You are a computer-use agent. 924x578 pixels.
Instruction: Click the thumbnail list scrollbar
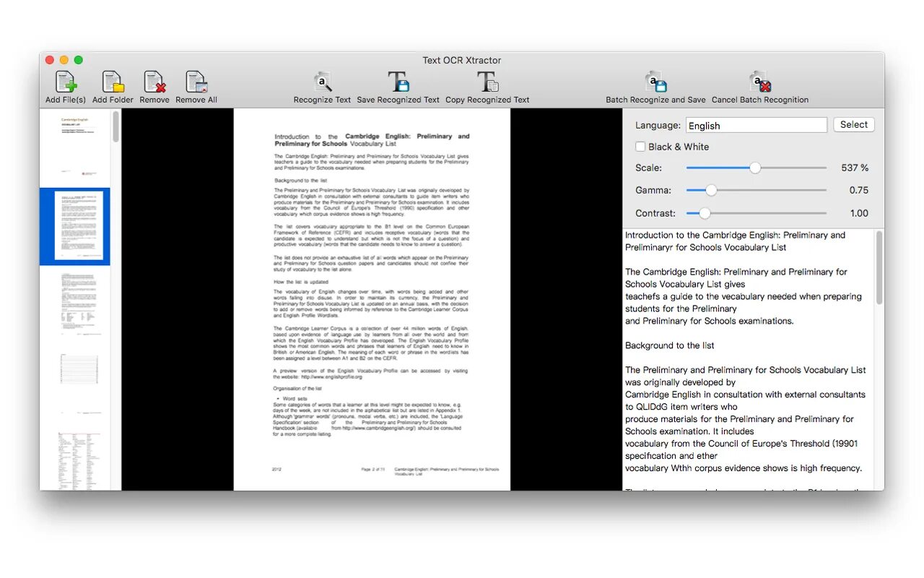pos(115,126)
